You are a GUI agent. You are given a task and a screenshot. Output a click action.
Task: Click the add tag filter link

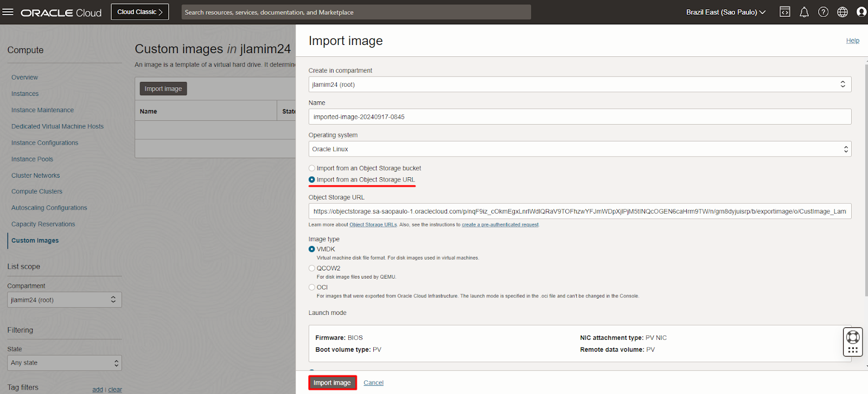(x=98, y=390)
